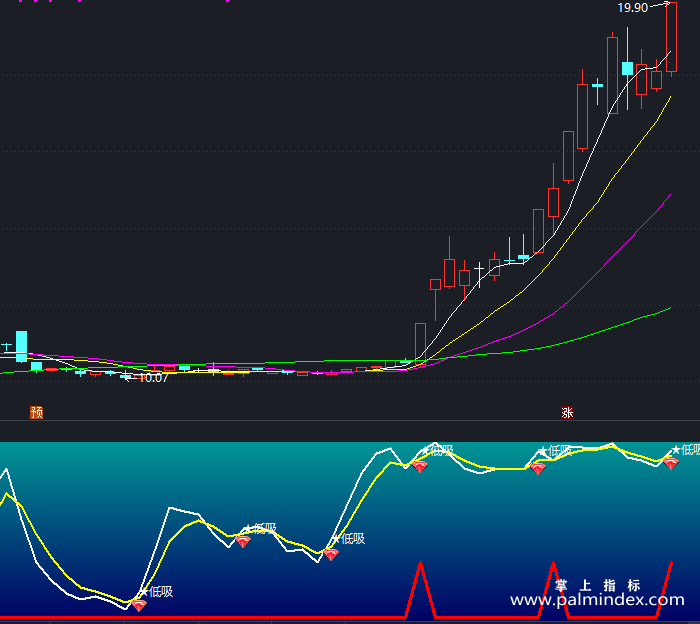Click the fifth 低吸 diamond at second red spike

tap(538, 469)
